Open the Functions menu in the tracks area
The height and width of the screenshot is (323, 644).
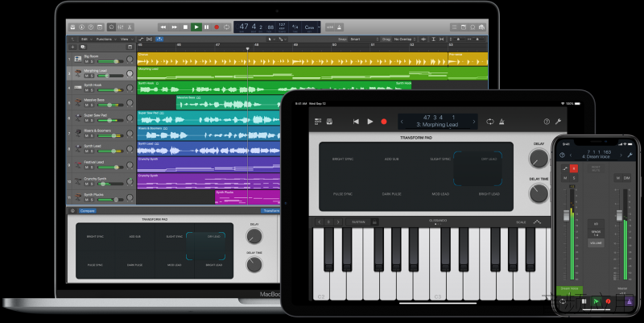[105, 39]
